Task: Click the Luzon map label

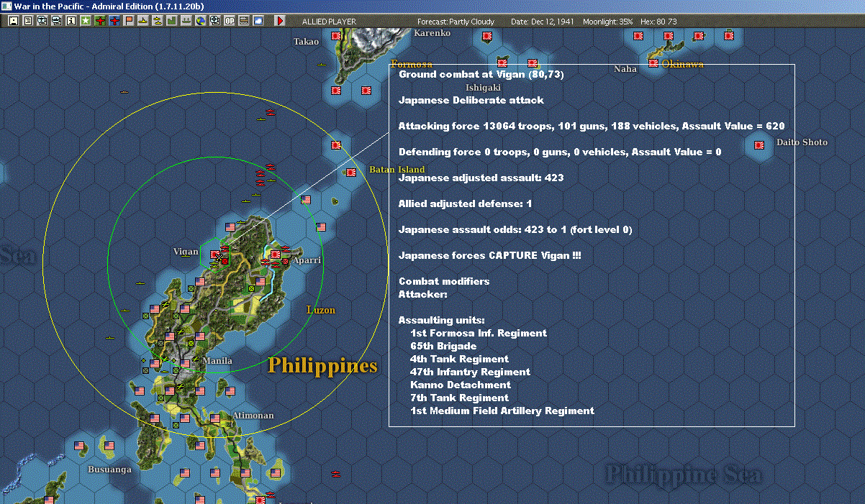Action: click(321, 310)
